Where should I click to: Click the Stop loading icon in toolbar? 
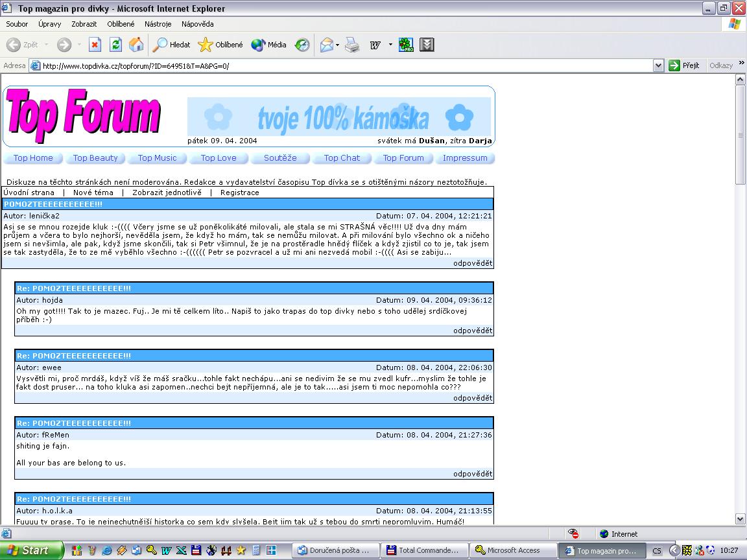coord(95,45)
